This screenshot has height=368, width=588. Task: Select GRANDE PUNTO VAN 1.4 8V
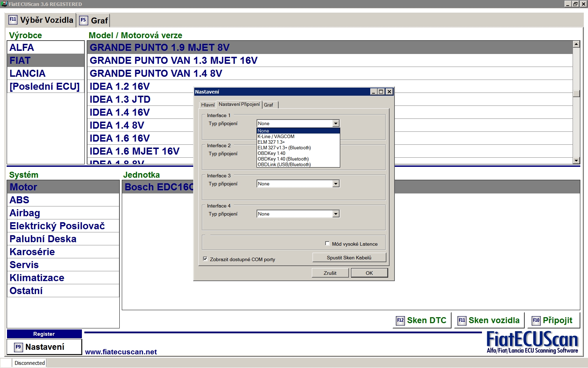(330, 73)
